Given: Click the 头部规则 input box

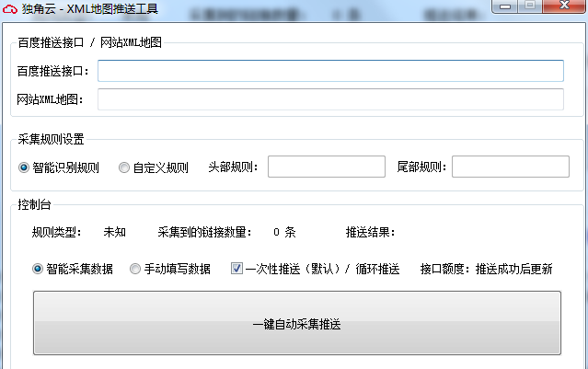Looking at the screenshot, I should [326, 167].
